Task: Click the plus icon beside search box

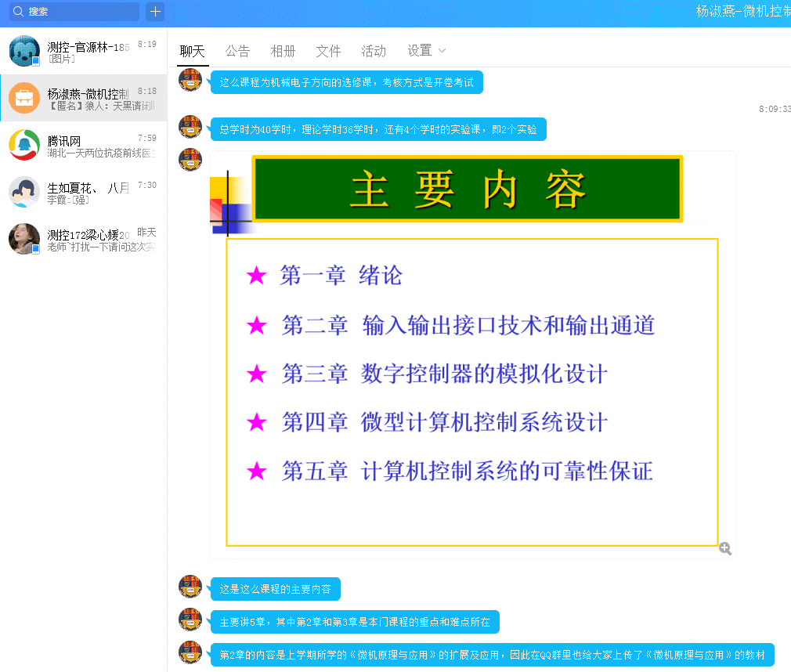Action: pyautogui.click(x=155, y=12)
